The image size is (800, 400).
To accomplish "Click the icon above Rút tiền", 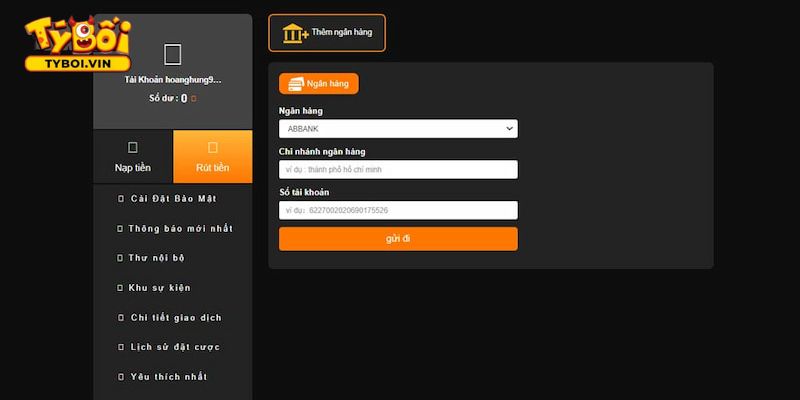I will [x=212, y=147].
